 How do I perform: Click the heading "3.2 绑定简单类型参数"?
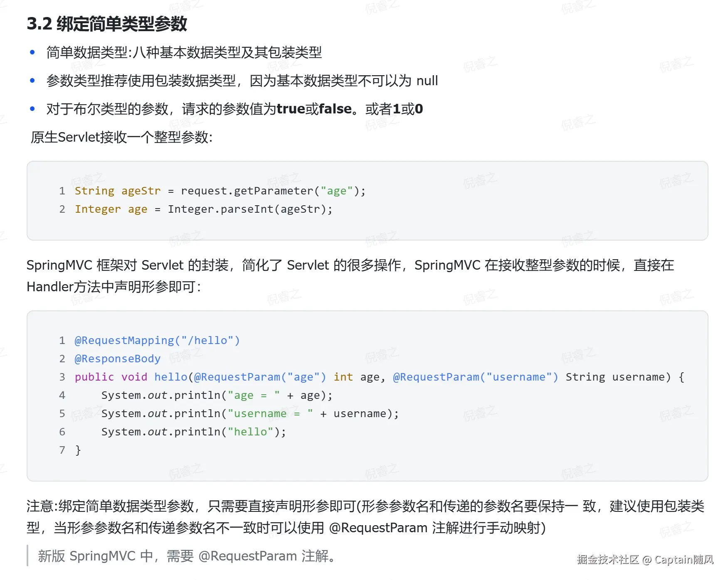(x=107, y=24)
